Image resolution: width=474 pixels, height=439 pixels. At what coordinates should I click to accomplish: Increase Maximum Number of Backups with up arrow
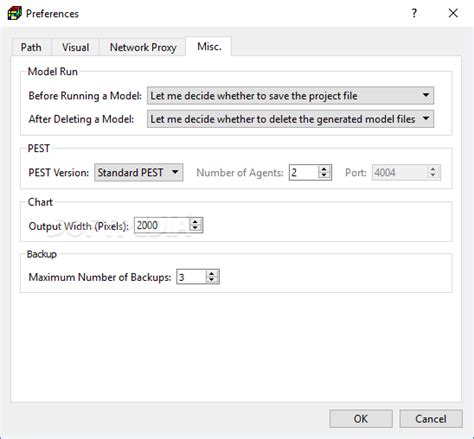(x=212, y=273)
